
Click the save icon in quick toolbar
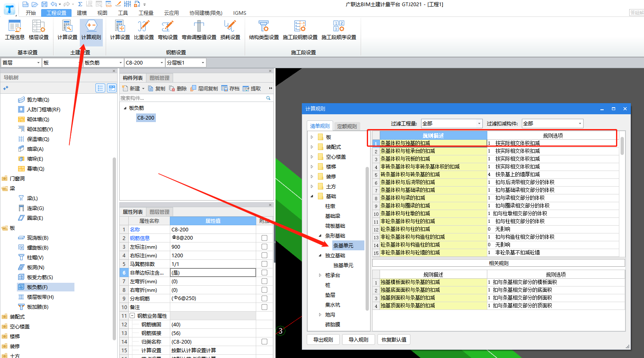coord(45,4)
